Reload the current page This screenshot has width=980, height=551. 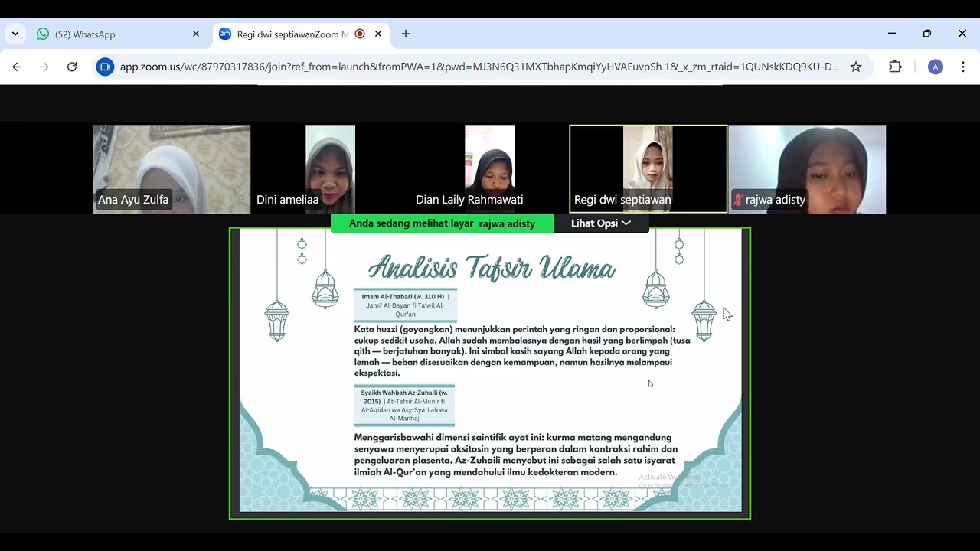[x=72, y=67]
